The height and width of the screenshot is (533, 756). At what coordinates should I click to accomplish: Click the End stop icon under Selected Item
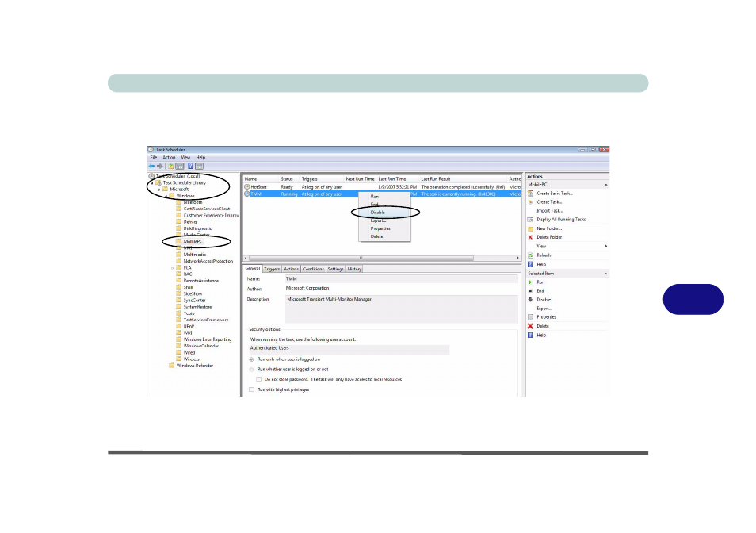pyautogui.click(x=530, y=291)
